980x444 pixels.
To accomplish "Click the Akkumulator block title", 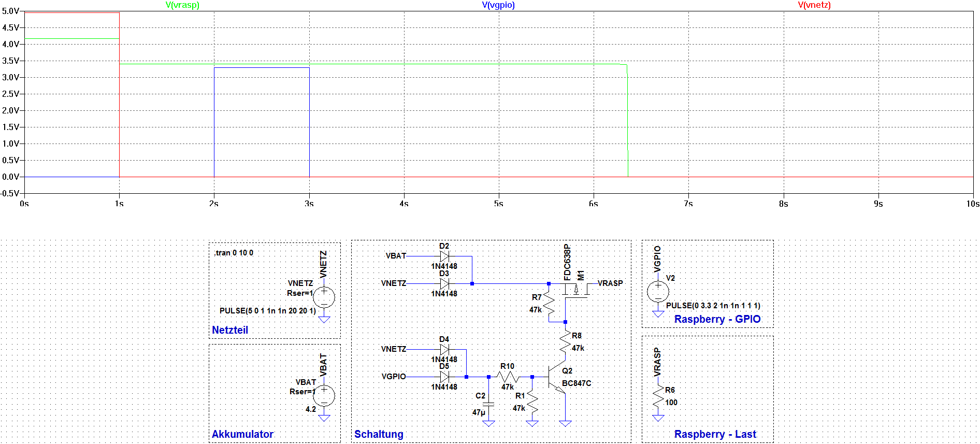I will [x=242, y=434].
